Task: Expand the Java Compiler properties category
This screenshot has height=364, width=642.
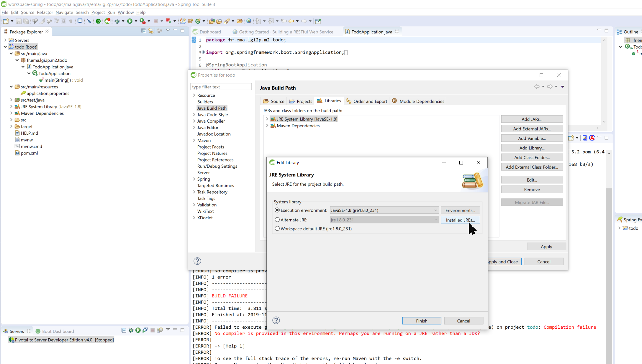Action: [x=194, y=121]
